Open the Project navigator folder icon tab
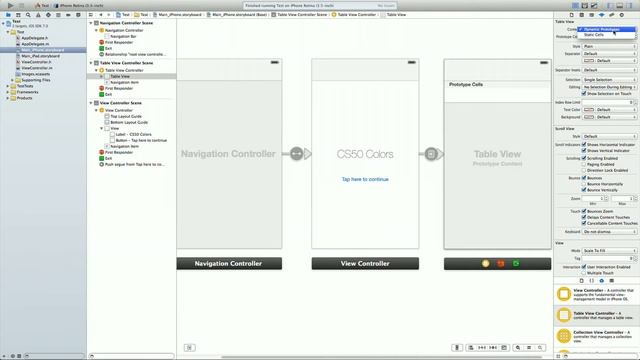Screen dimensions: 640x360 (x=8, y=15)
